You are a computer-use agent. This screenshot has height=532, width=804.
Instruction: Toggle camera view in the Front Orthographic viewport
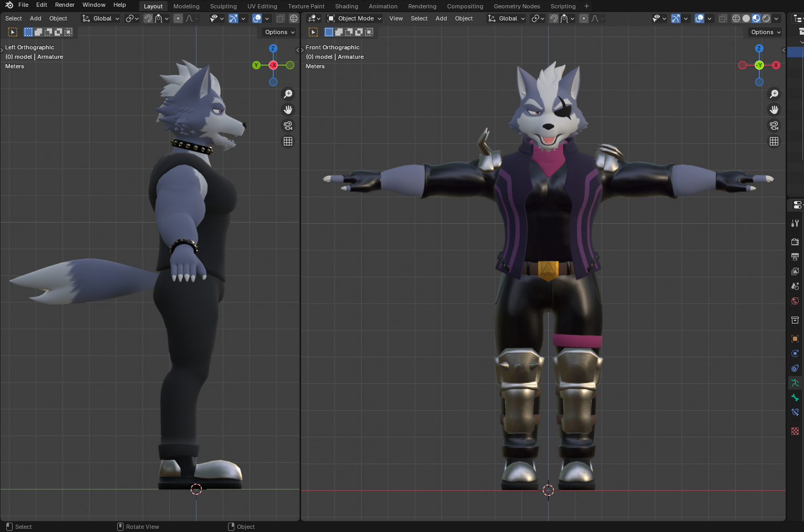point(774,126)
